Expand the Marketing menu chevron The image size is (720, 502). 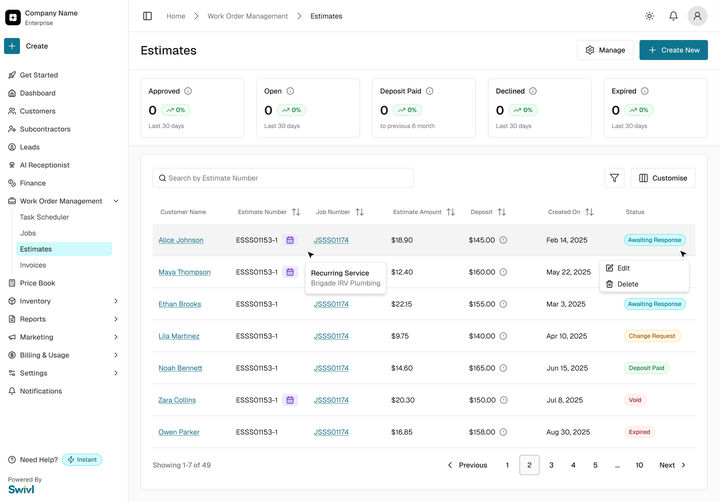coord(116,337)
